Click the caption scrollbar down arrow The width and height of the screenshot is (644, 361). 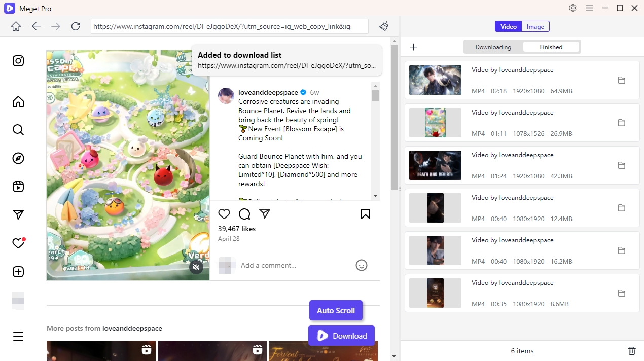click(375, 196)
